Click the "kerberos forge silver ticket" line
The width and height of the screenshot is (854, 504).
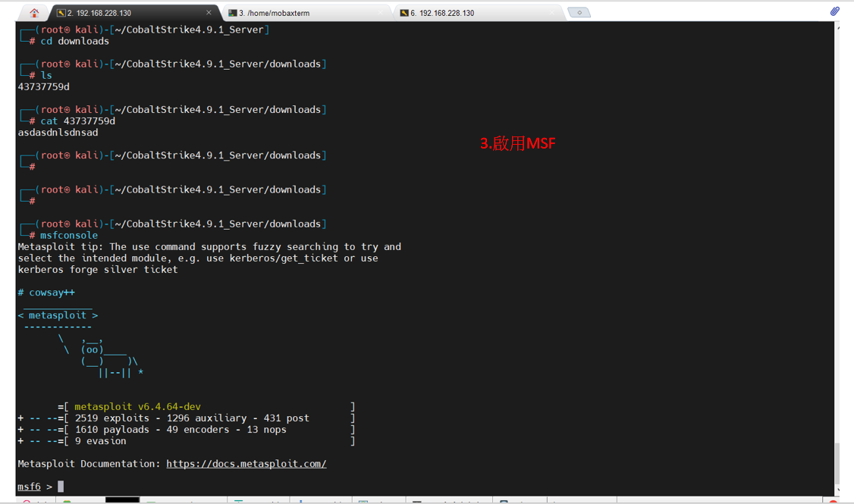pyautogui.click(x=98, y=270)
